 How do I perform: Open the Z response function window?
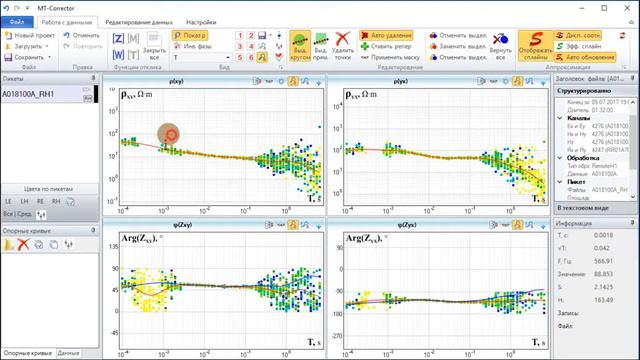coord(118,39)
